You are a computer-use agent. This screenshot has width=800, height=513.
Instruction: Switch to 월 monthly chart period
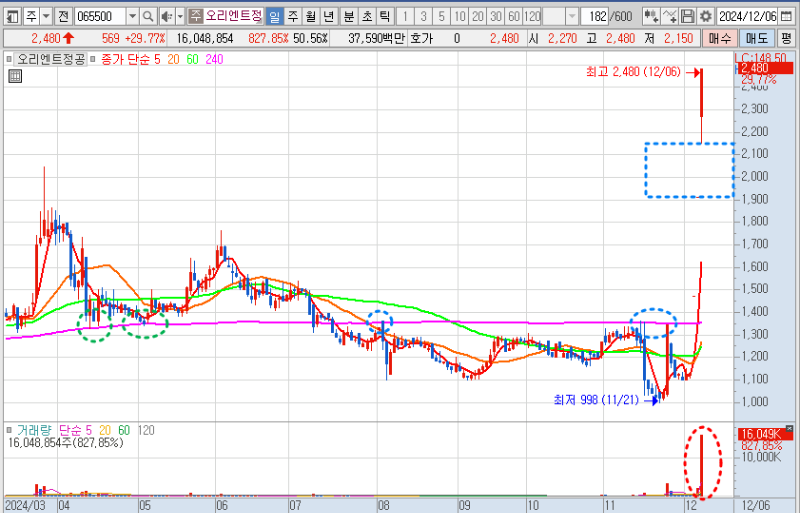(x=311, y=17)
